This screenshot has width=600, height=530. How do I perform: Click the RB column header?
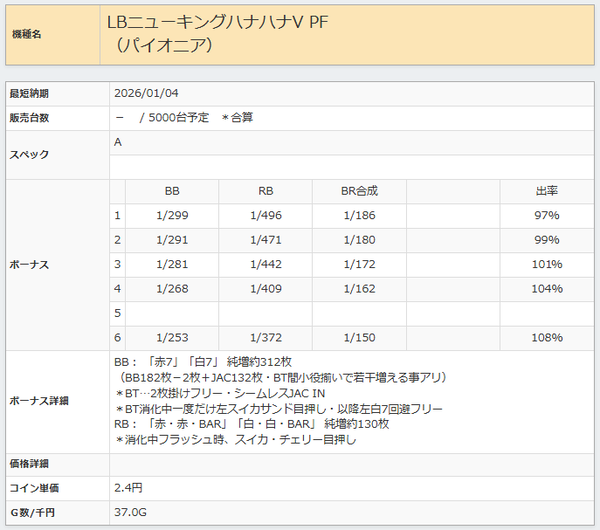pyautogui.click(x=266, y=191)
